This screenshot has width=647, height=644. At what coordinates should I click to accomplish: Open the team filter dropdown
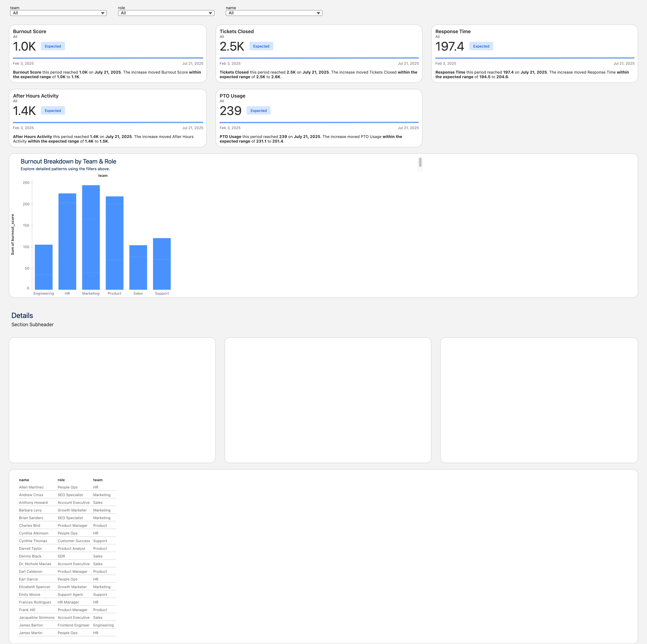(x=58, y=13)
